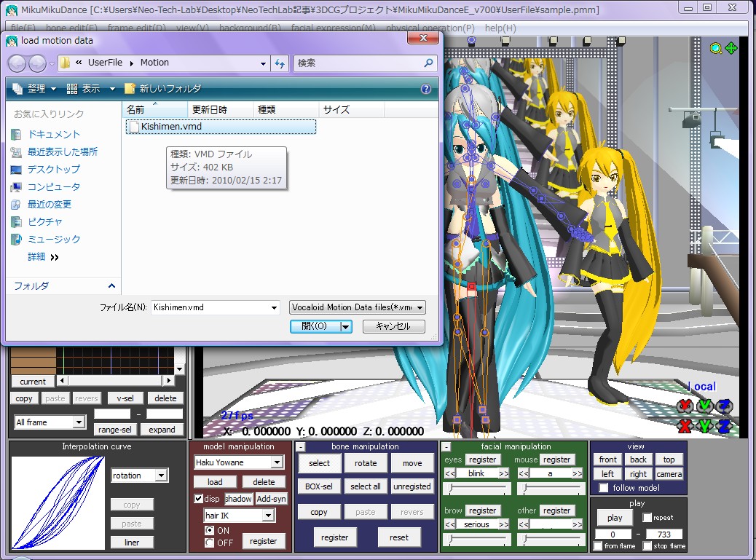The width and height of the screenshot is (756, 560).
Task: Open interpolation rotation dropdown
Action: (162, 476)
